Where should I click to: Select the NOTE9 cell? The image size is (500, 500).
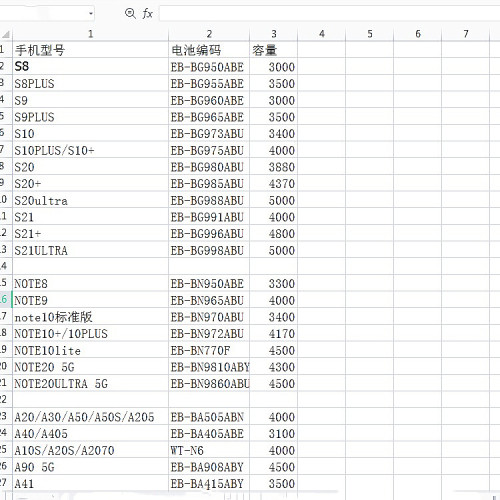[90, 300]
